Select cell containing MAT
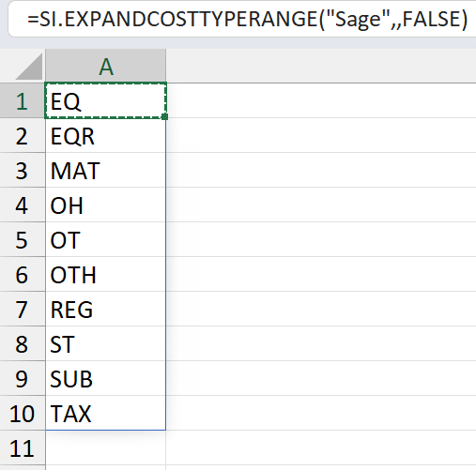This screenshot has height=470, width=476. (x=106, y=171)
